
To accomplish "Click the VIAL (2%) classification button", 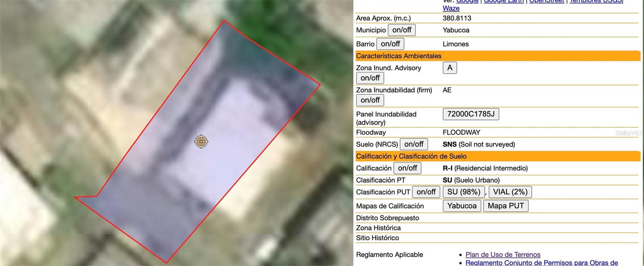I will tap(510, 192).
